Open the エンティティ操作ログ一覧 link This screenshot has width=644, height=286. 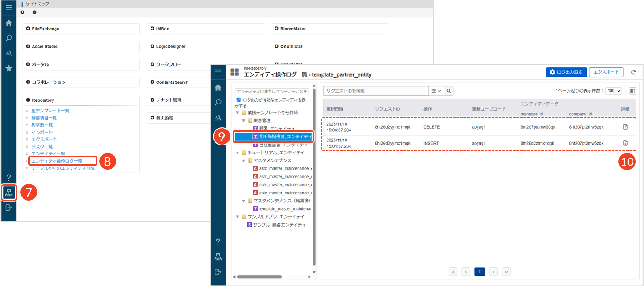tap(57, 161)
